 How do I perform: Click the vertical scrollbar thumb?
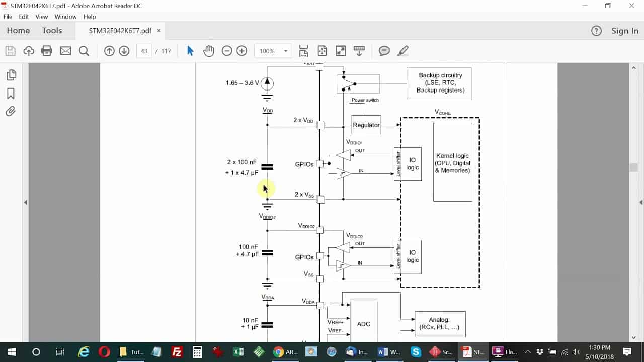click(634, 168)
